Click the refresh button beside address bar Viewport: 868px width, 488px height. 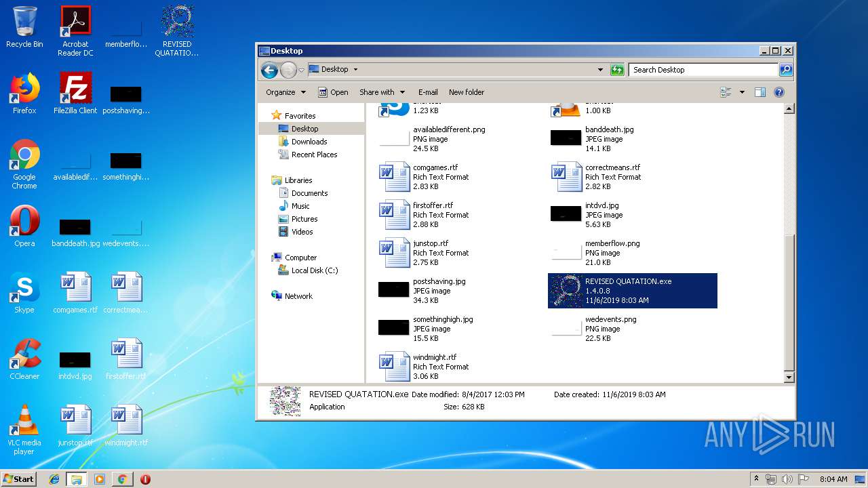616,69
